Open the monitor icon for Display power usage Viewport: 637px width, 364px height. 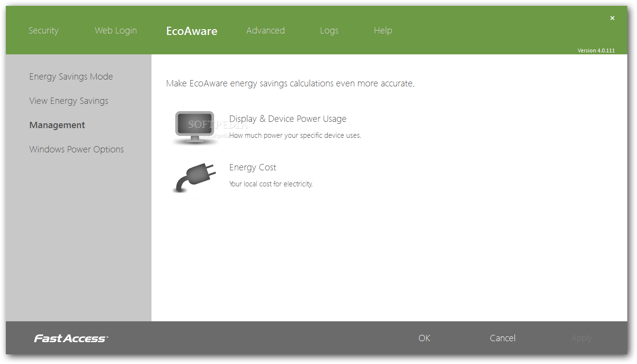coord(195,128)
